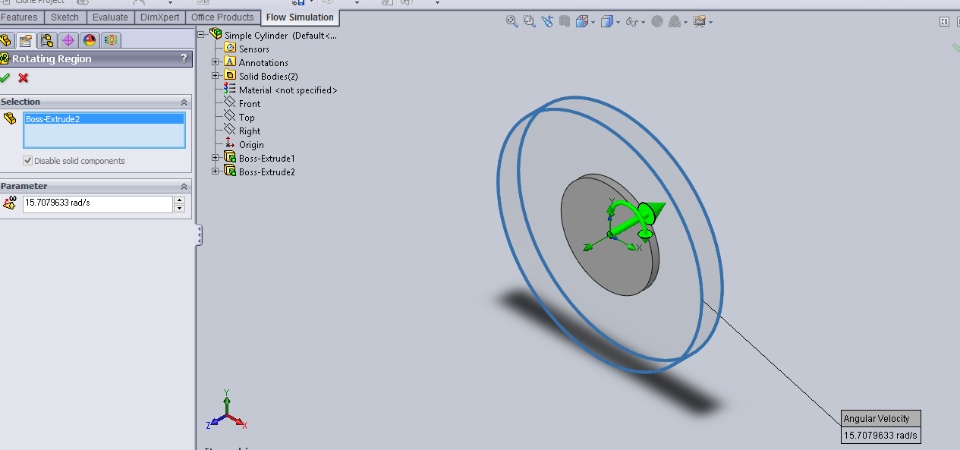The width and height of the screenshot is (960, 450).
Task: Collapse the Parameter section chevron
Action: tap(183, 186)
